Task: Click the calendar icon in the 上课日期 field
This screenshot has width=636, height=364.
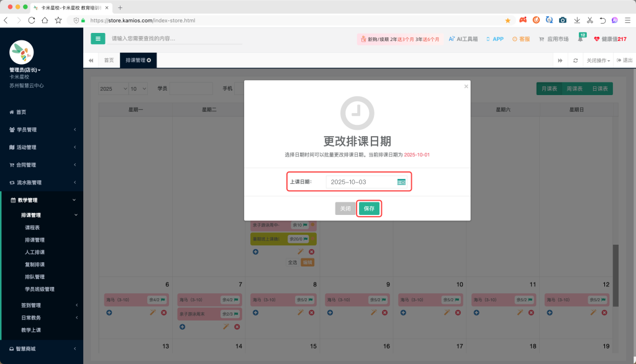Action: pos(401,182)
